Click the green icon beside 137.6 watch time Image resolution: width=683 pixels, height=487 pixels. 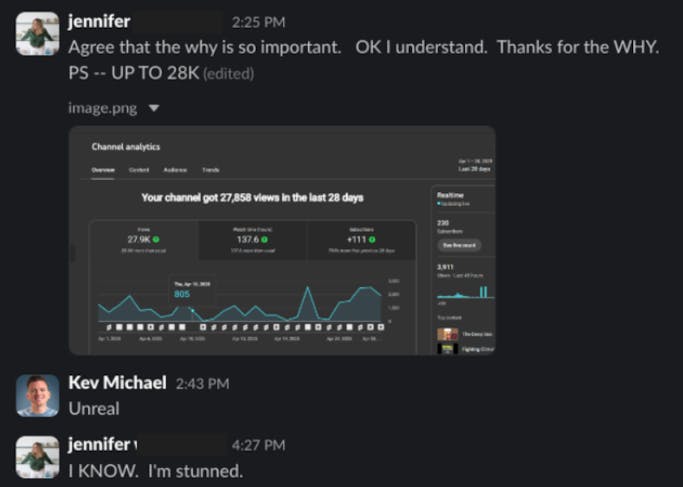point(265,239)
